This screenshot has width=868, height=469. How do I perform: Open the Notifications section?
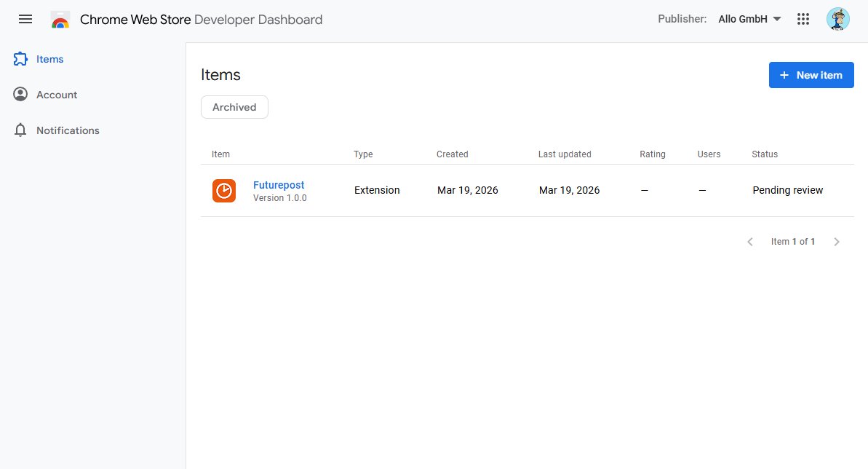pyautogui.click(x=68, y=130)
